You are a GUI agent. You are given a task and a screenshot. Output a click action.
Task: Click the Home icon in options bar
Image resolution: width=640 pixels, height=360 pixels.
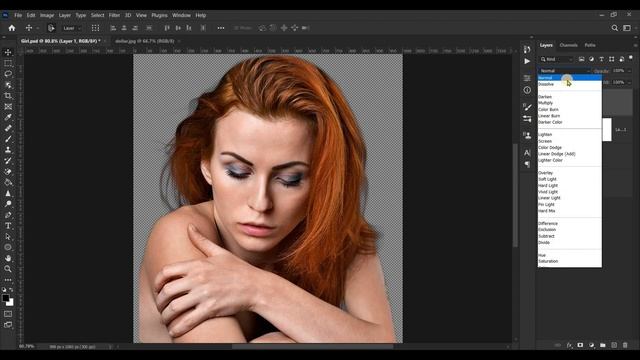(11, 28)
